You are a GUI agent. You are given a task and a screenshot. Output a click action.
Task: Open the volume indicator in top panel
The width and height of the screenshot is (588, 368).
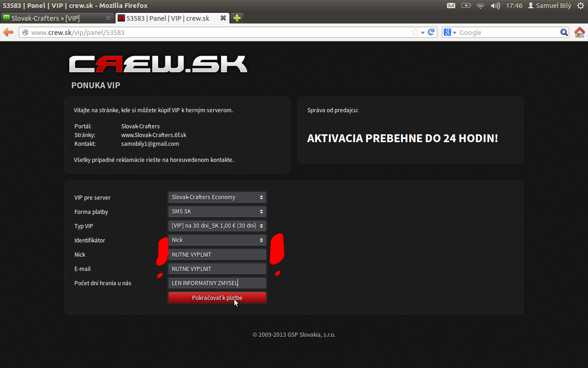pos(495,6)
